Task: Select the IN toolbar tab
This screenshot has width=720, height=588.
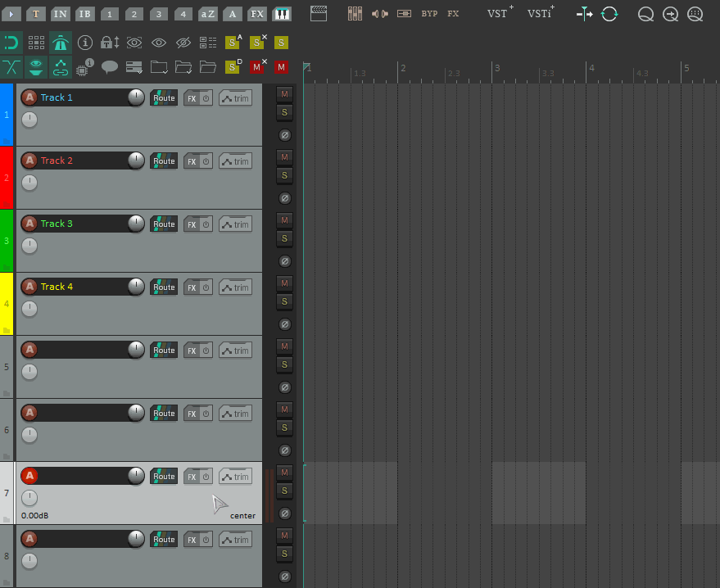Action: (60, 14)
